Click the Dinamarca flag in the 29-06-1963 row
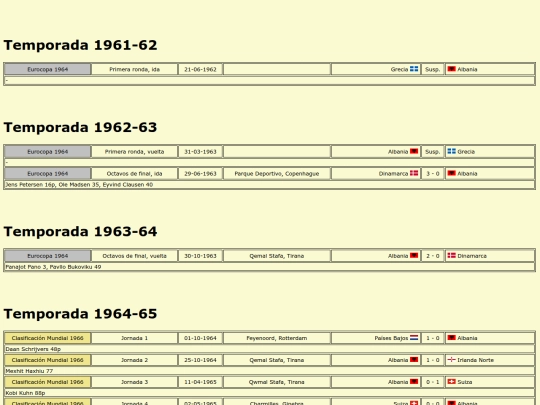This screenshot has height=405, width=540. (414, 173)
